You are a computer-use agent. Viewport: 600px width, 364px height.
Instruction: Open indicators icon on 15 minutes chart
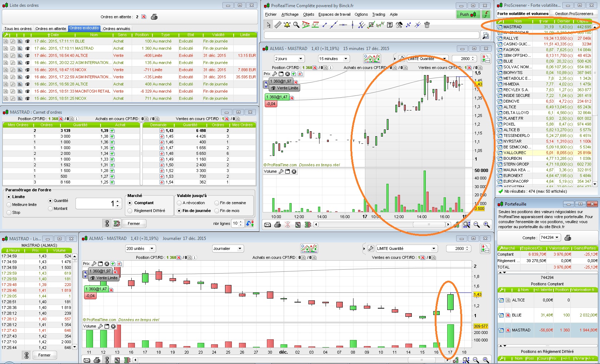372,59
